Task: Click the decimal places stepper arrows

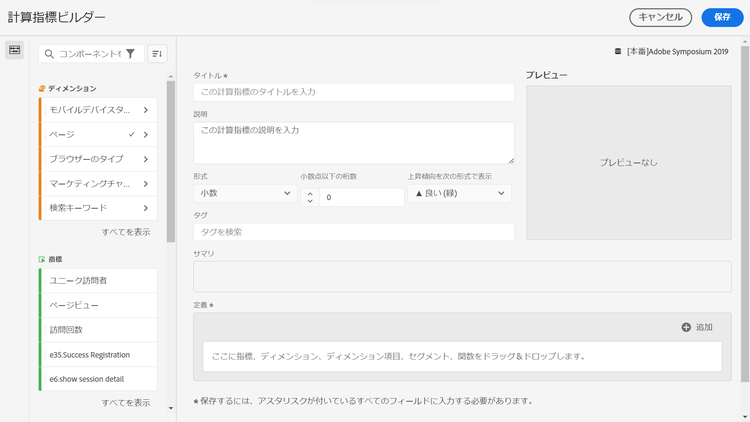Action: [310, 197]
